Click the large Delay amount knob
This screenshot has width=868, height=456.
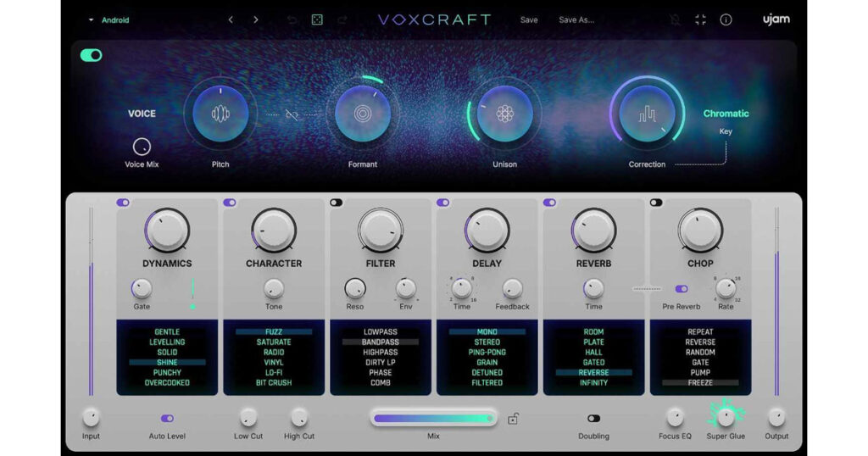click(487, 231)
